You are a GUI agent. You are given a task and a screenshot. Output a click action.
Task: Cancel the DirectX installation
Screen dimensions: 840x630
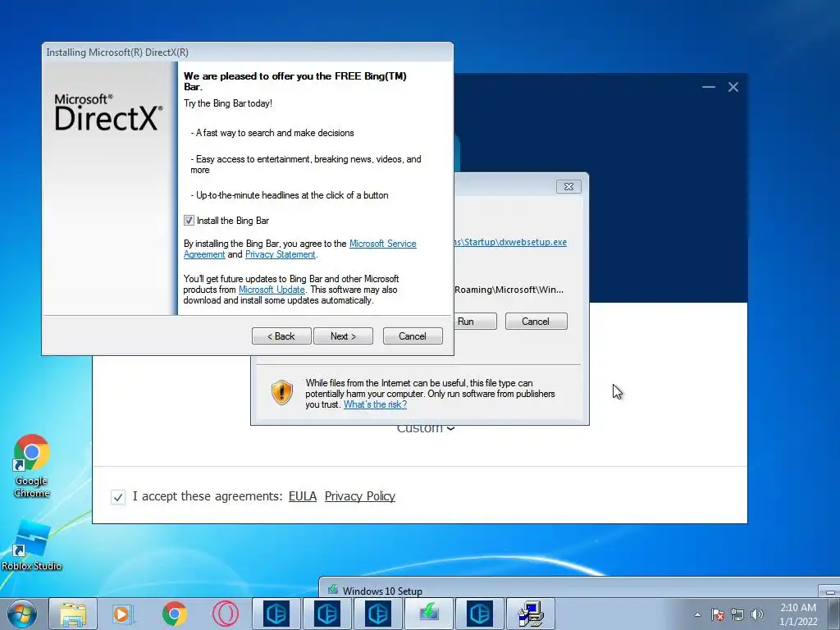click(413, 336)
